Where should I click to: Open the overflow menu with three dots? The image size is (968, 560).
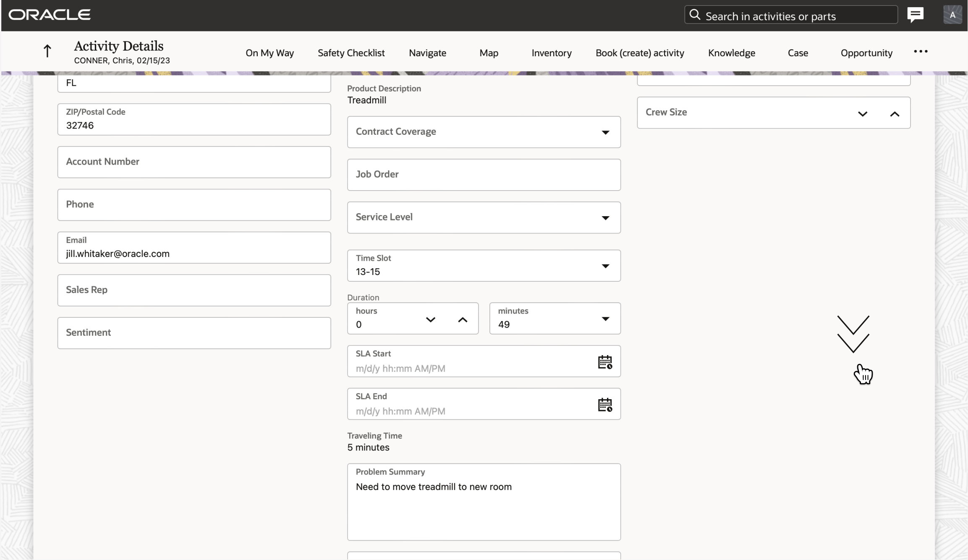coord(921,51)
